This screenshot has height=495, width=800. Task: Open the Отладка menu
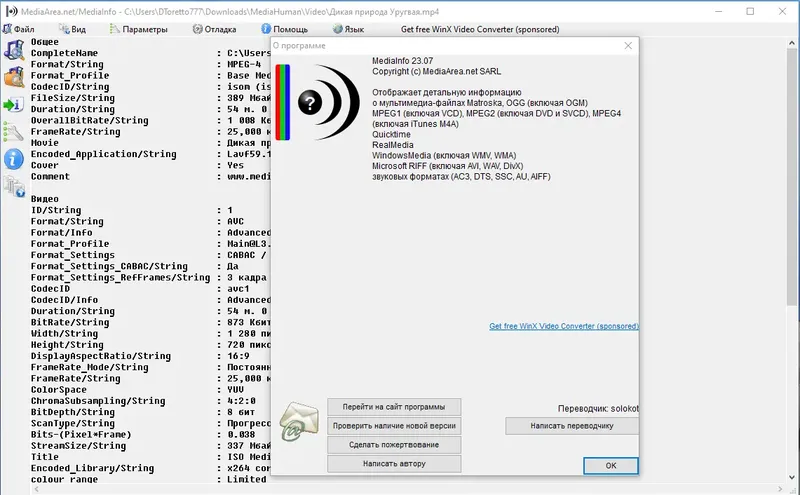tap(215, 29)
